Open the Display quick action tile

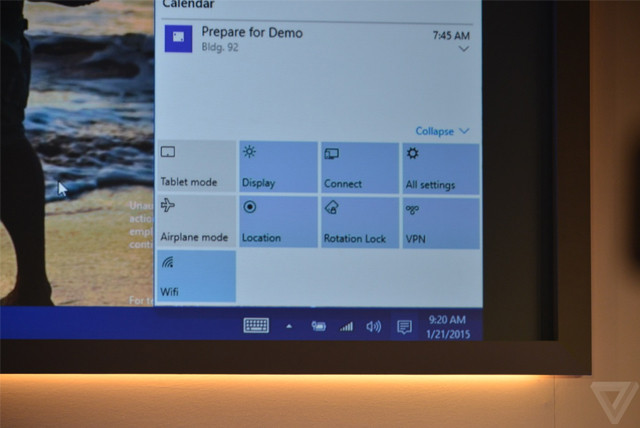pyautogui.click(x=277, y=166)
